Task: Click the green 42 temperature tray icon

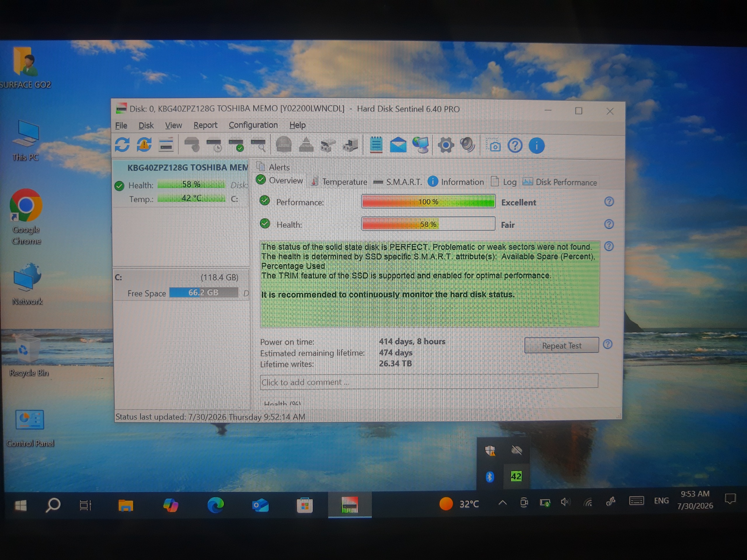Action: [516, 476]
